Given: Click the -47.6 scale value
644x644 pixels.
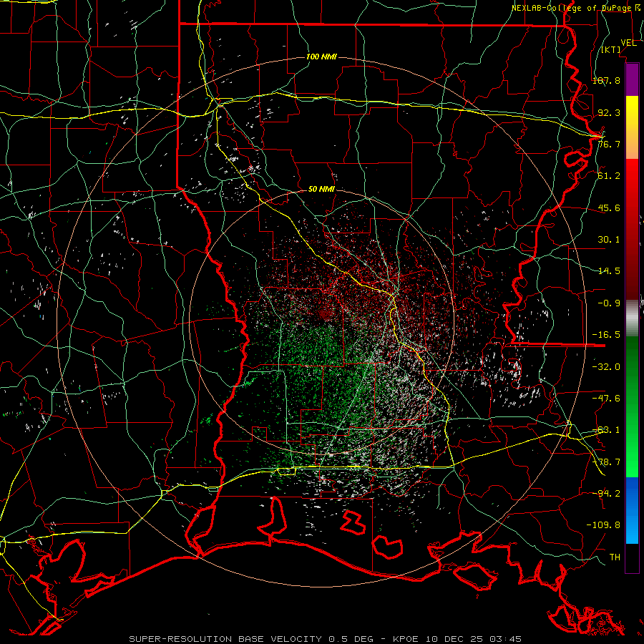Looking at the screenshot, I should pyautogui.click(x=606, y=399).
